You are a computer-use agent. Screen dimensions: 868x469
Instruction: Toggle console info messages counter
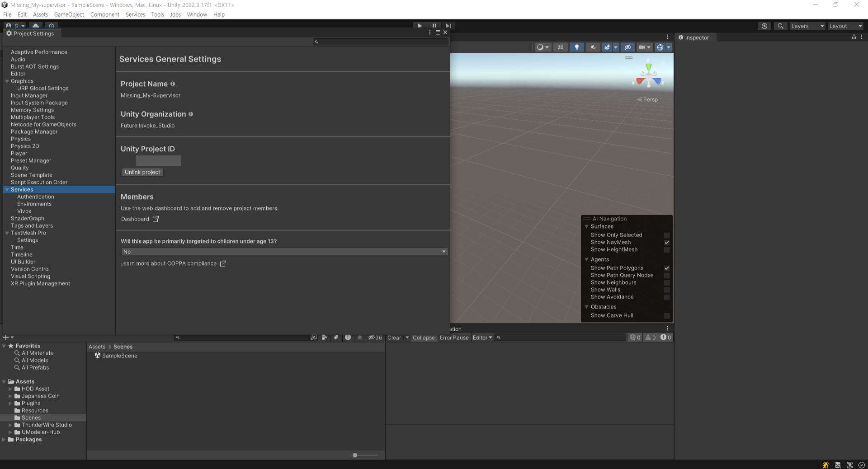point(635,338)
